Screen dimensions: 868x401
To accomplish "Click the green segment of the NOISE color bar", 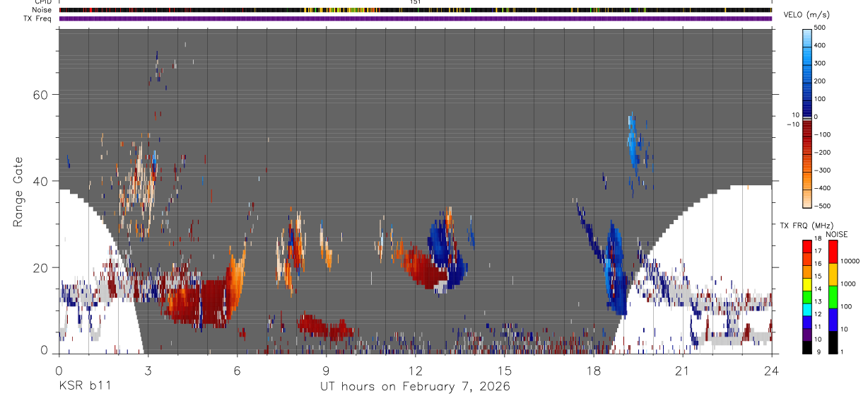I will [x=833, y=297].
